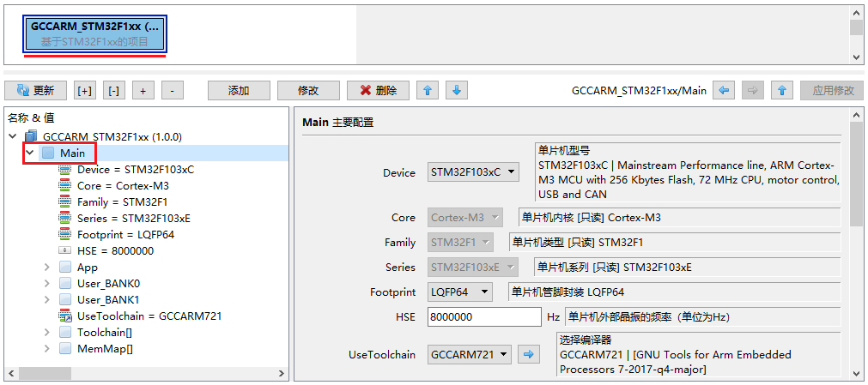This screenshot has width=868, height=385.
Task: Collapse all tree nodes with [-]
Action: click(x=113, y=90)
